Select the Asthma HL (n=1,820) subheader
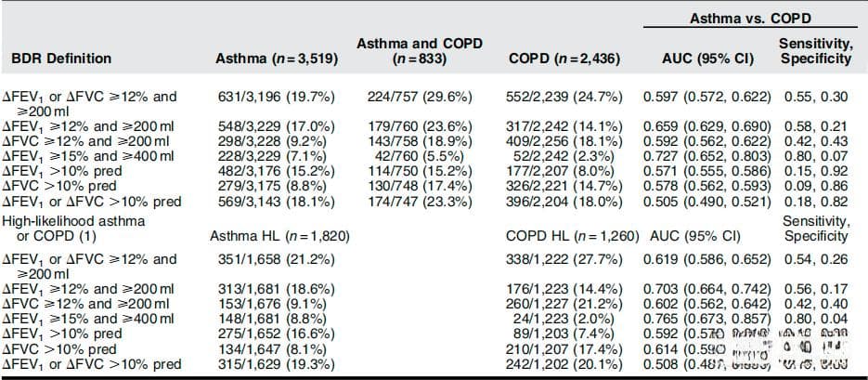Screen dimensions: 868x380 tap(279, 237)
